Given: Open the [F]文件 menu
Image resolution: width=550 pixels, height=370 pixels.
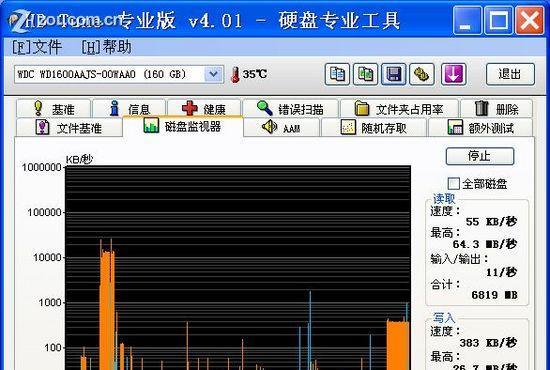Looking at the screenshot, I should click(x=37, y=47).
